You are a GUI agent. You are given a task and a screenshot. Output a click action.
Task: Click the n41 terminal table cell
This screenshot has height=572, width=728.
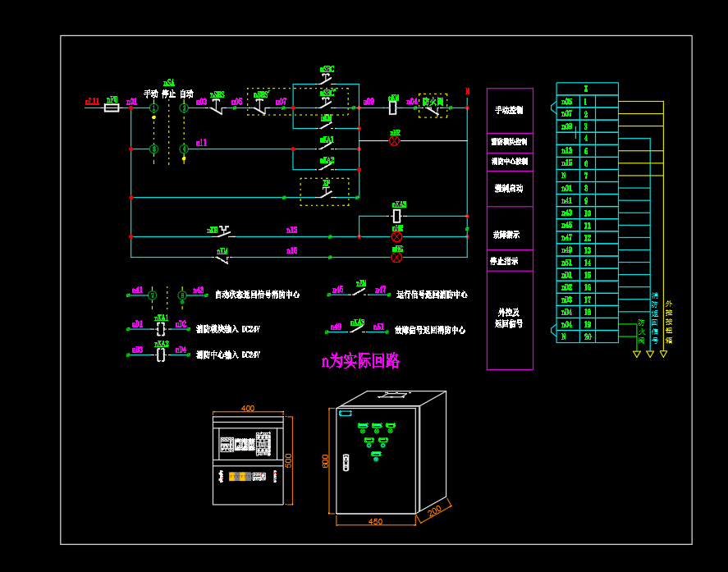click(x=568, y=200)
